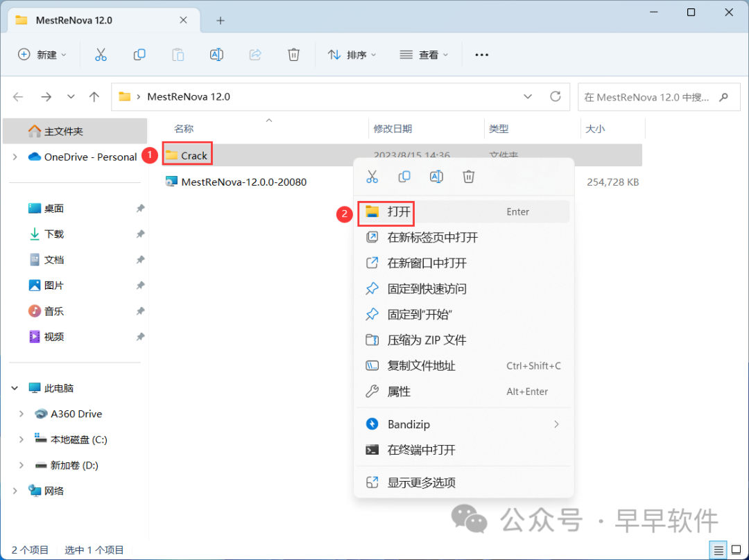Click the copy icon in the toolbar
749x560 pixels.
coord(139,55)
